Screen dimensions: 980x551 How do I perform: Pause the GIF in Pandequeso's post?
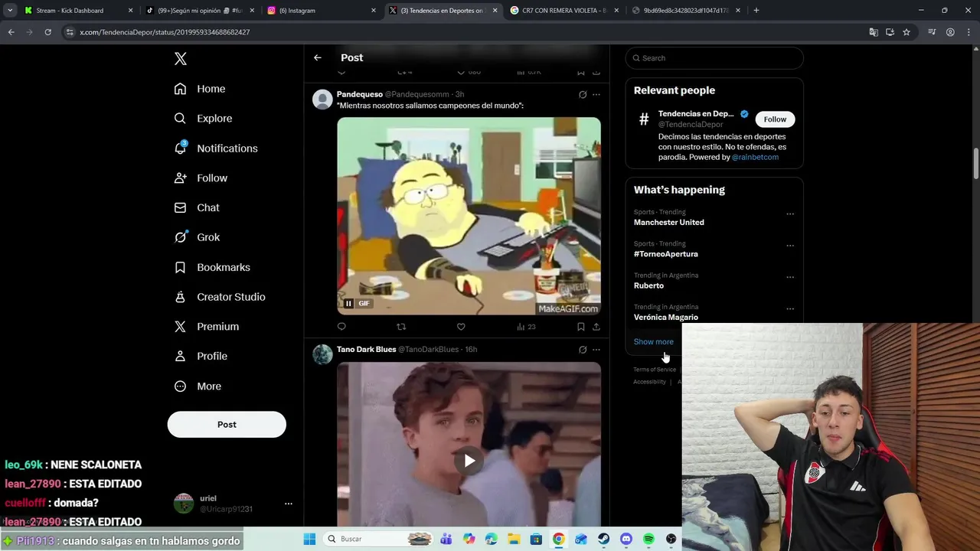[x=348, y=304]
